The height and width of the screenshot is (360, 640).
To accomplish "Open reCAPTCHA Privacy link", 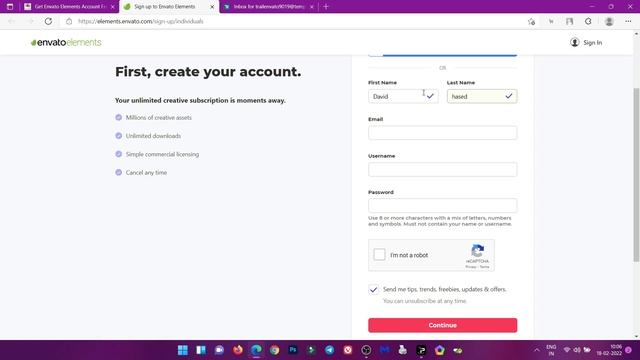I will [471, 267].
